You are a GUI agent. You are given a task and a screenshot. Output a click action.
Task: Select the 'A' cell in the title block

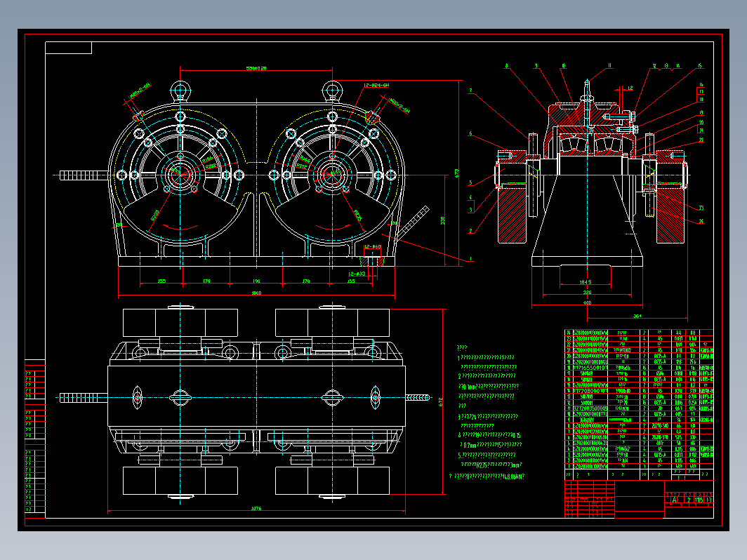(675, 500)
